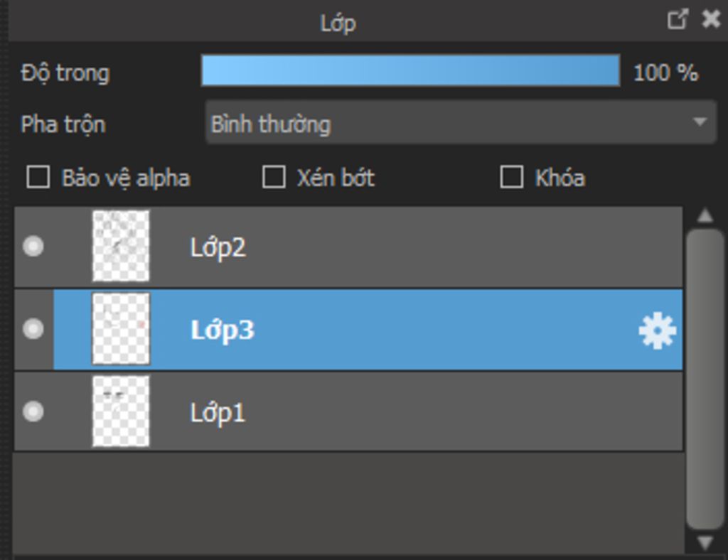
Task: Click the blend mode dropdown arrow
Action: 700,122
